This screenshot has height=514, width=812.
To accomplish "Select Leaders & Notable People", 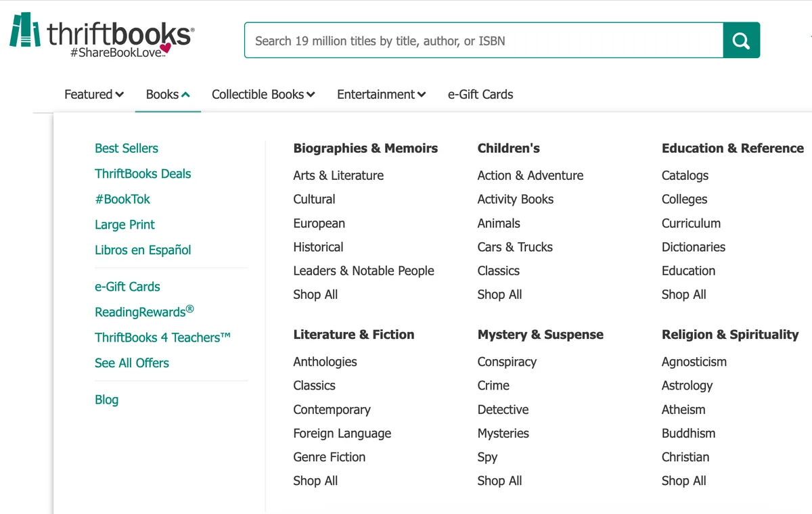I will tap(363, 271).
